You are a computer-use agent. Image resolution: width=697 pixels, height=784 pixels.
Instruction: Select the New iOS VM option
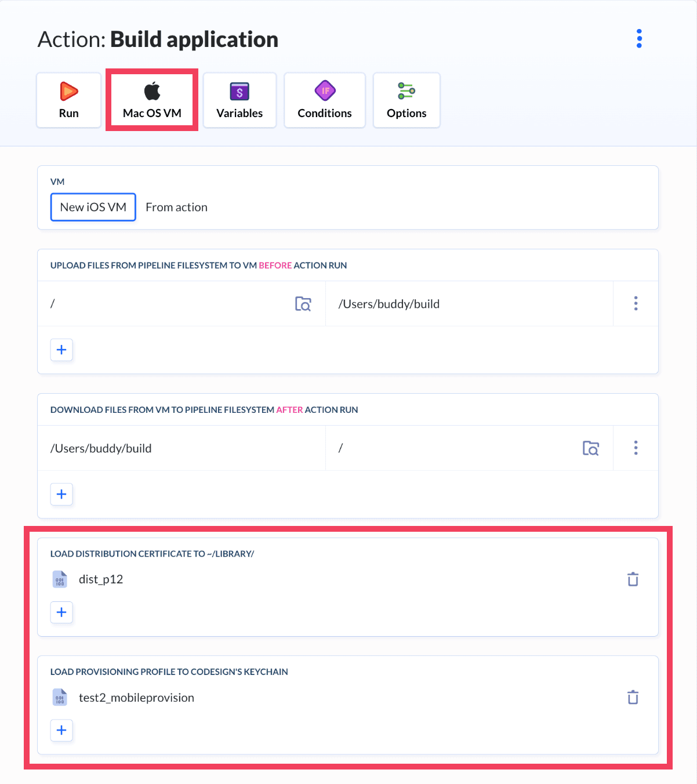click(93, 207)
